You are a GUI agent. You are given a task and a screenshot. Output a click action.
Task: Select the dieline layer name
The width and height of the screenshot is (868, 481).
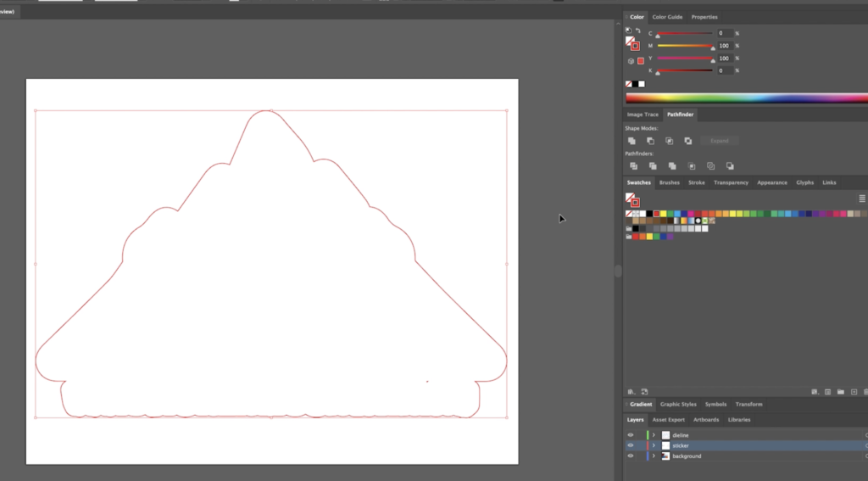click(681, 435)
